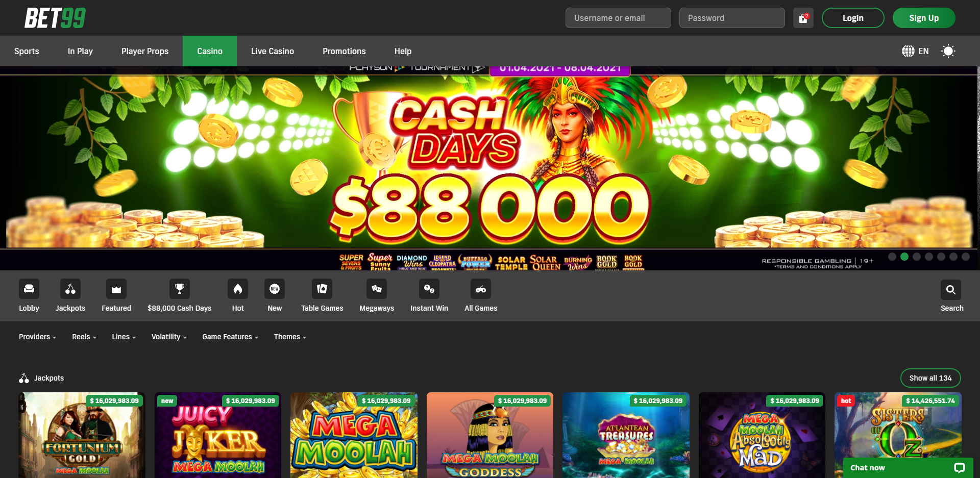The height and width of the screenshot is (478, 980).
Task: Click the Login button
Action: [x=853, y=18]
